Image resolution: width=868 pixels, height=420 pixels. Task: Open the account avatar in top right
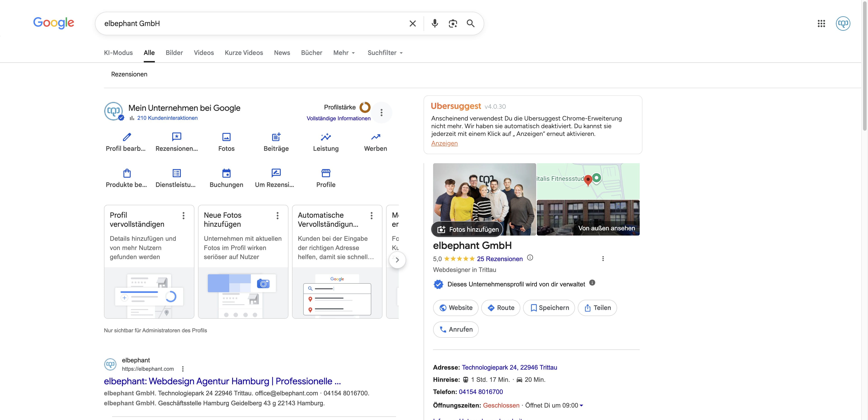click(843, 24)
